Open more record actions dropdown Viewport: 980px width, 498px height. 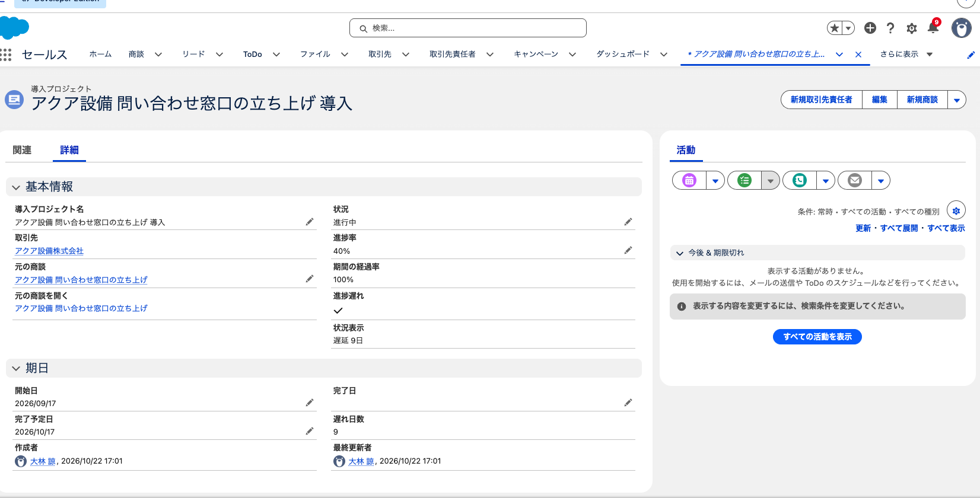957,100
